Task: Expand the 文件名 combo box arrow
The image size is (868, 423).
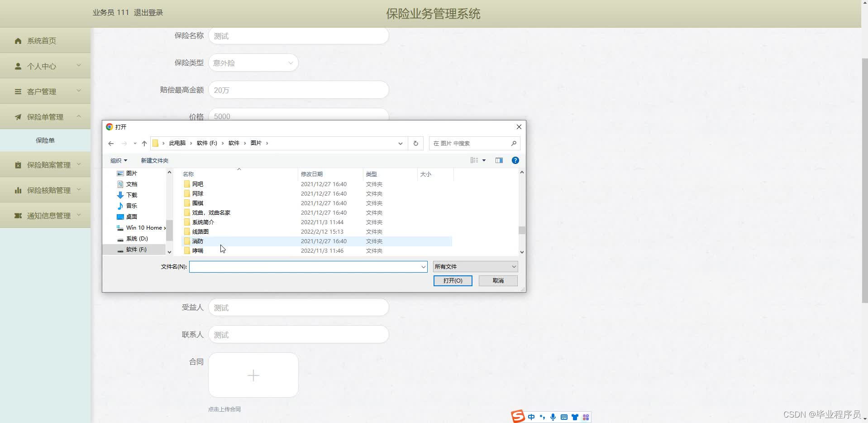Action: point(423,267)
